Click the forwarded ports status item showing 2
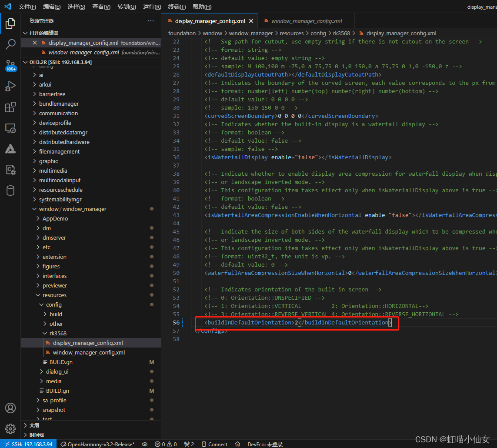 click(x=189, y=444)
